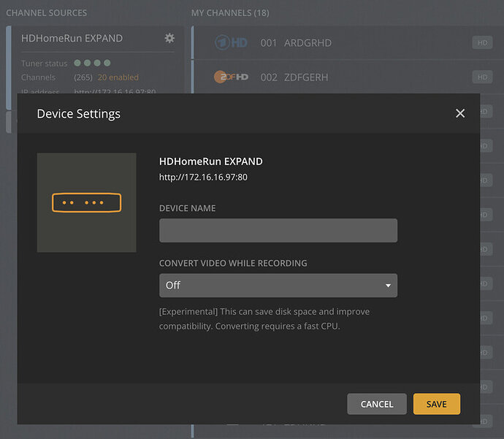Save the device settings
The height and width of the screenshot is (439, 504).
click(437, 404)
